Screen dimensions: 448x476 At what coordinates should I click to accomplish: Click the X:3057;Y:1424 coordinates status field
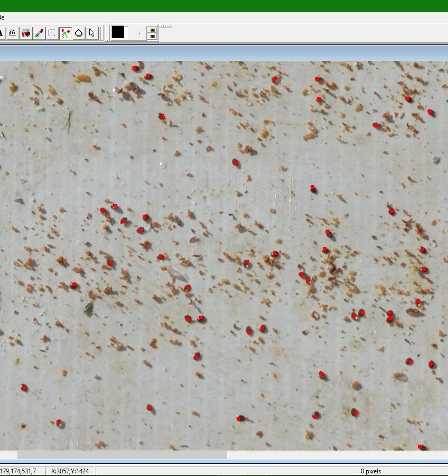pyautogui.click(x=70, y=471)
